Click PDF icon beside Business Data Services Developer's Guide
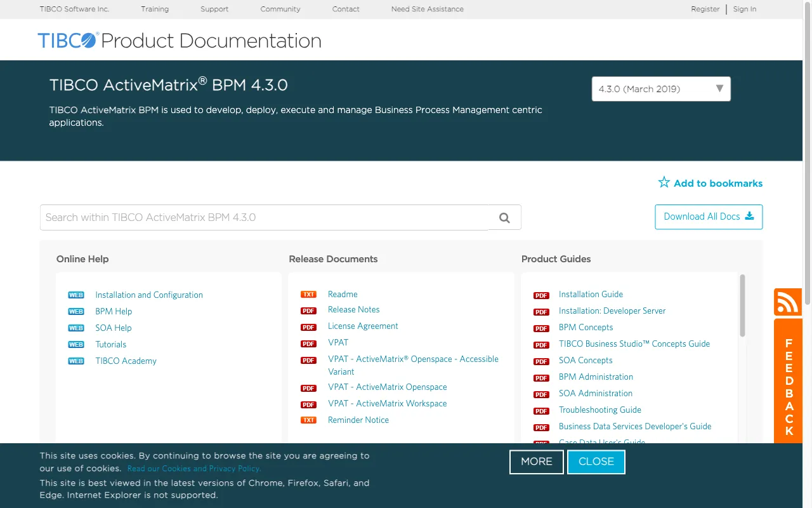The width and height of the screenshot is (812, 508). (541, 428)
